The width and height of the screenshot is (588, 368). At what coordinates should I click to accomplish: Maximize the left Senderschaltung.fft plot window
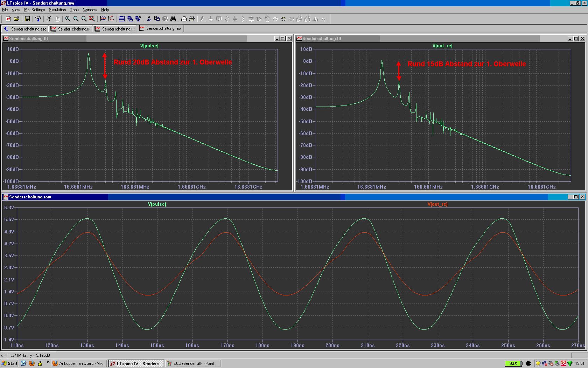click(x=283, y=39)
